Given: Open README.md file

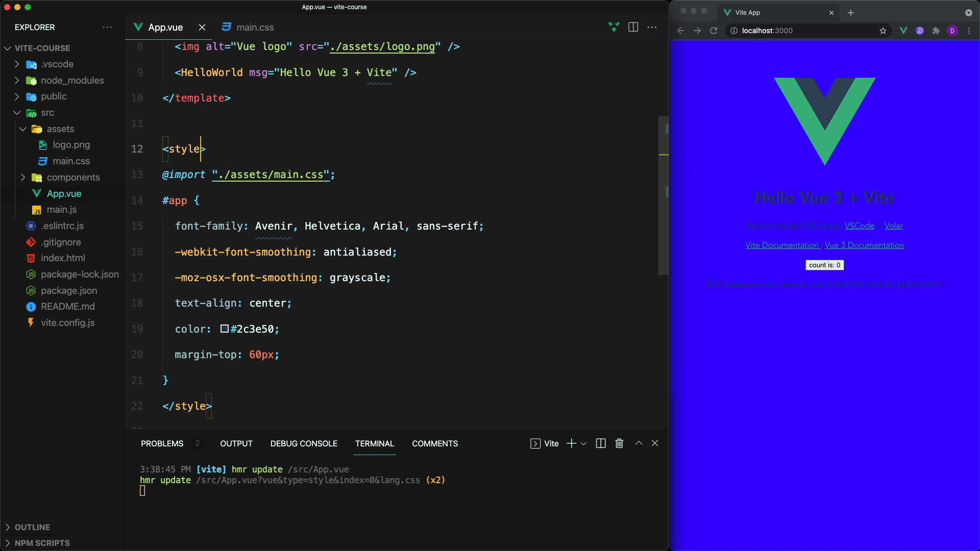Looking at the screenshot, I should pyautogui.click(x=67, y=307).
